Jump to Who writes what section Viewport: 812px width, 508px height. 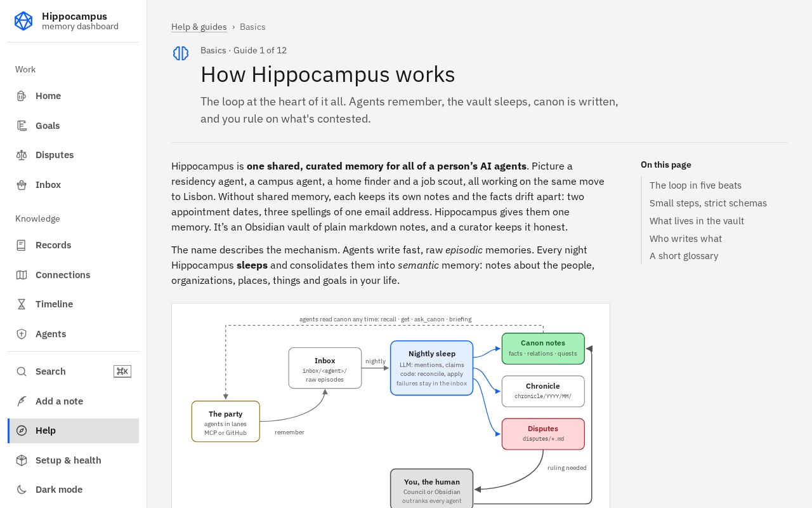coord(686,239)
